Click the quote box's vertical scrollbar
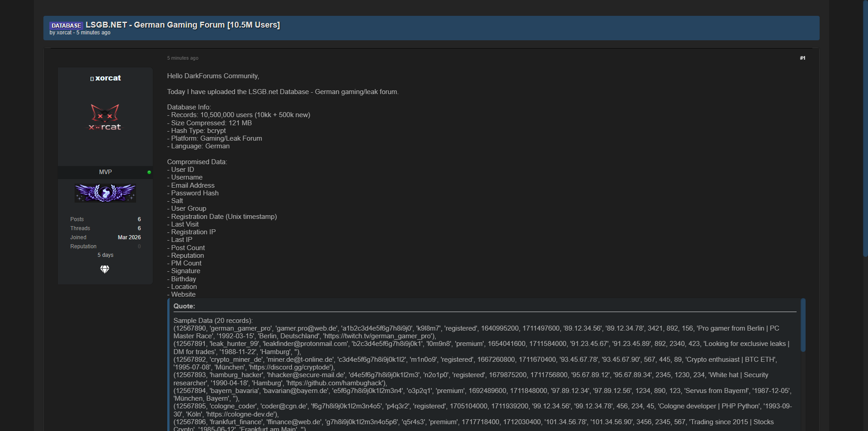 803,325
